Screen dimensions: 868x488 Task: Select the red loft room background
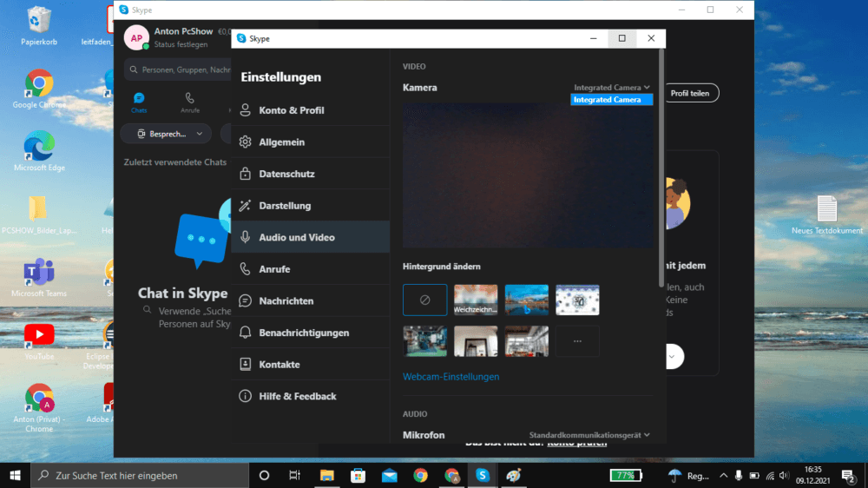pos(527,340)
